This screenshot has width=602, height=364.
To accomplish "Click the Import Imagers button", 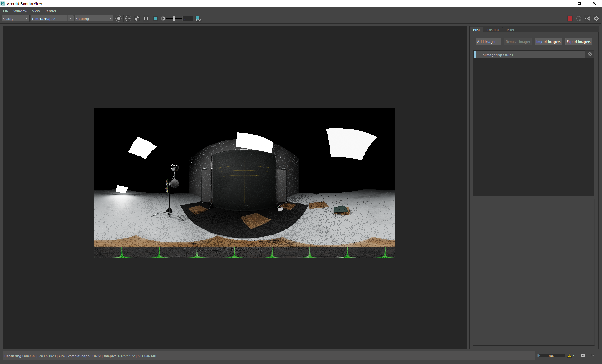I will click(x=548, y=42).
